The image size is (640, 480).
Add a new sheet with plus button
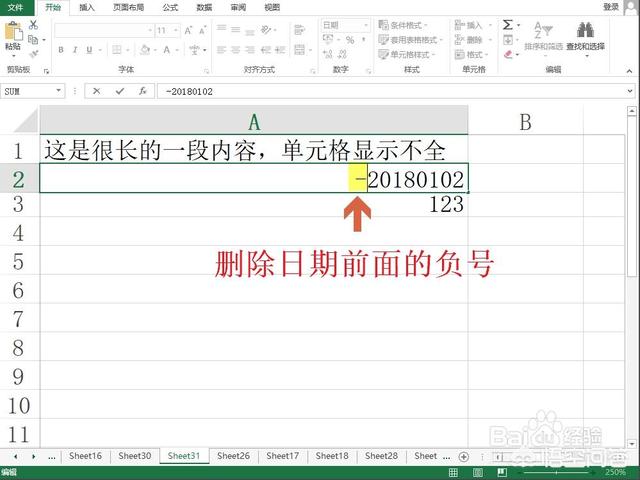tap(463, 457)
